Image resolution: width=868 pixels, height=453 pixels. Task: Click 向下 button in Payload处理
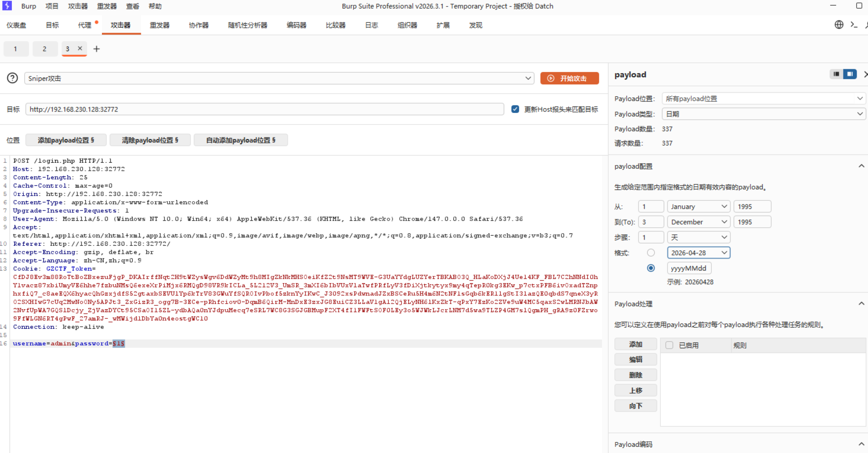pyautogui.click(x=636, y=406)
